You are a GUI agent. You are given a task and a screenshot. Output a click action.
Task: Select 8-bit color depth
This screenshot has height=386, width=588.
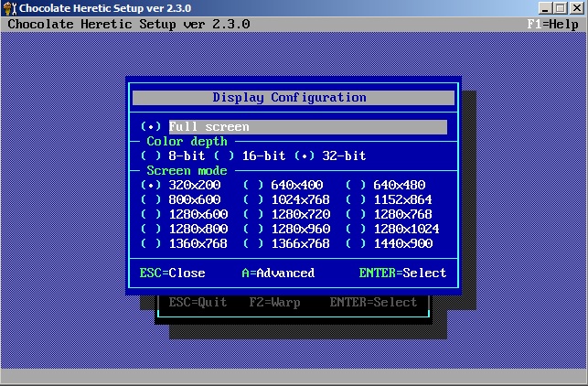(173, 155)
